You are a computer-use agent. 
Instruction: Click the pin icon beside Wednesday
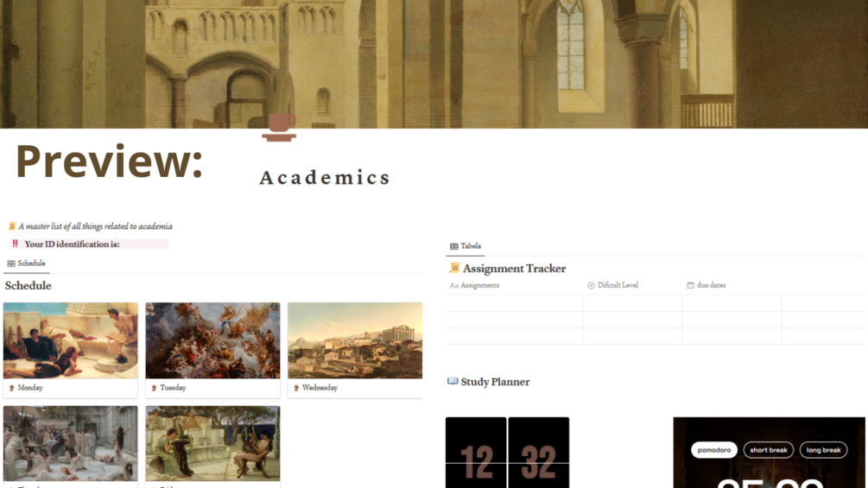296,388
